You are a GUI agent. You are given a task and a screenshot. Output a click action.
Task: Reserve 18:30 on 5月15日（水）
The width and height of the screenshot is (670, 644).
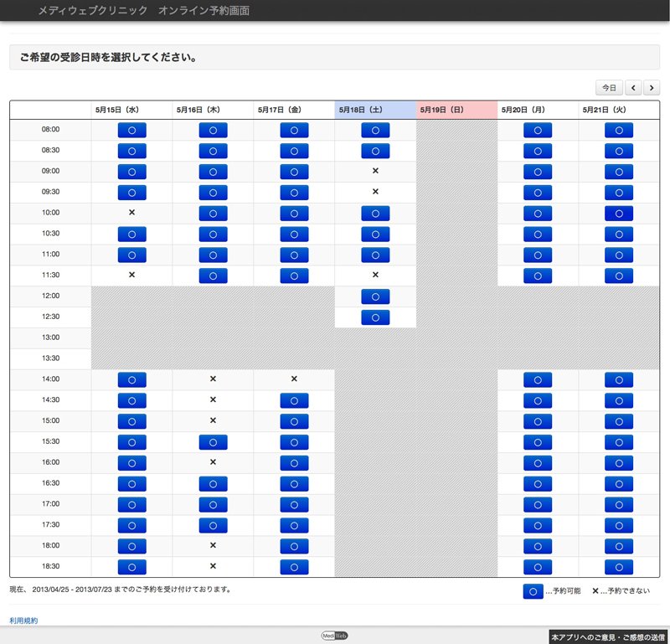point(131,567)
